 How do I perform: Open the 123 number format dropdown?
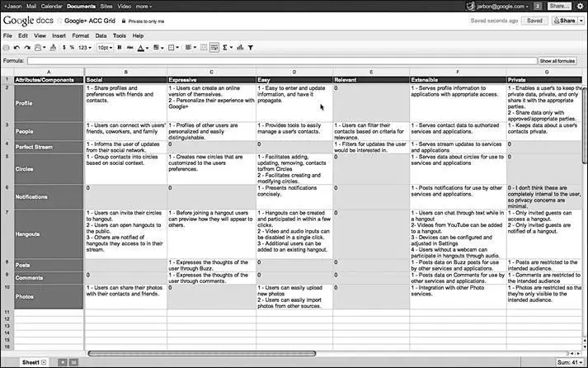(85, 48)
